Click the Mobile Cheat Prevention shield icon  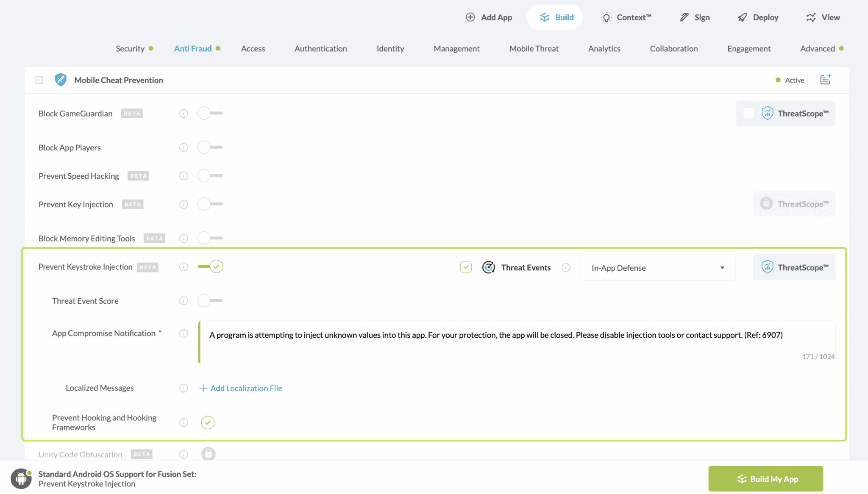(61, 80)
